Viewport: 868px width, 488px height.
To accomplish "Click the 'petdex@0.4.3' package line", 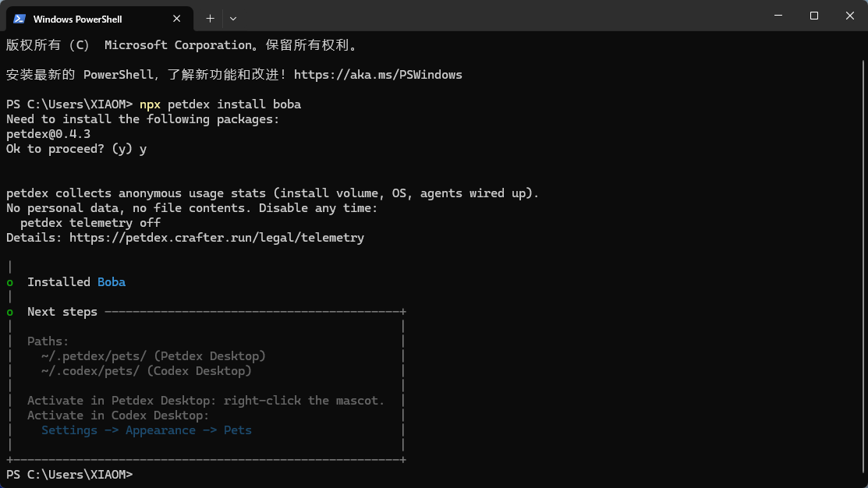I will pos(48,134).
